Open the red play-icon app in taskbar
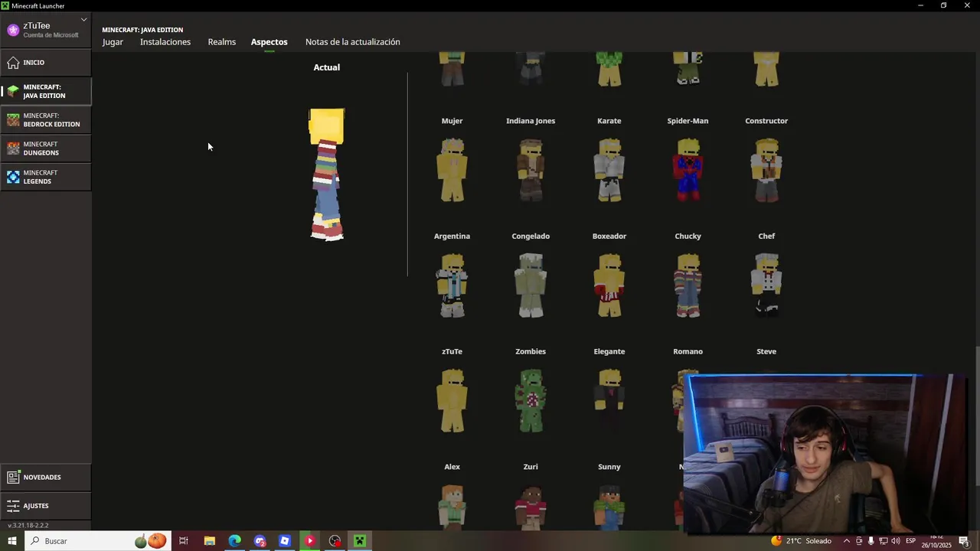The height and width of the screenshot is (551, 980). pos(310,541)
